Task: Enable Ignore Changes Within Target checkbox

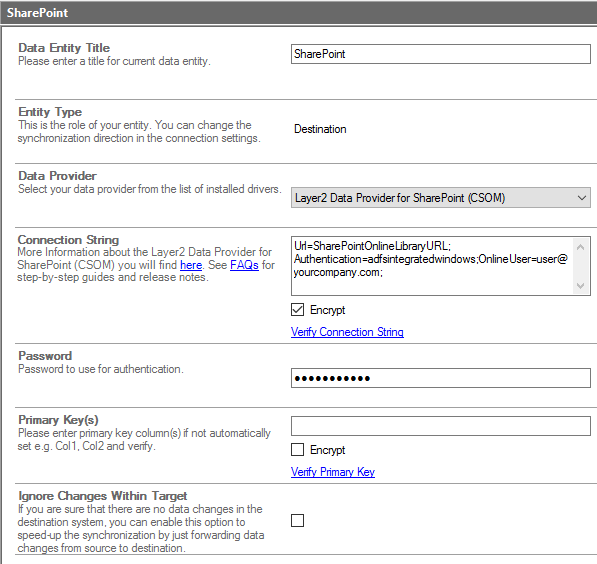Action: point(297,520)
